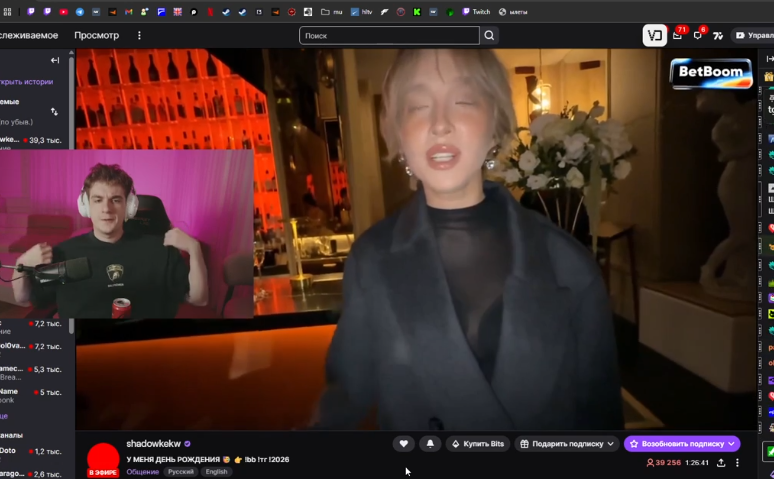Open the Telegram bookmark
The image size is (774, 479).
pyautogui.click(x=79, y=12)
